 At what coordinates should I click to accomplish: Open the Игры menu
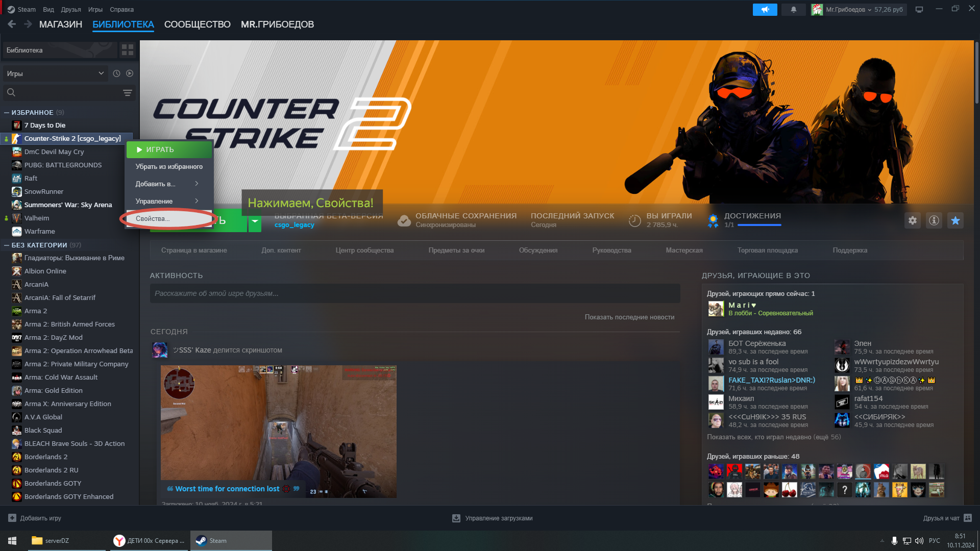[95, 10]
